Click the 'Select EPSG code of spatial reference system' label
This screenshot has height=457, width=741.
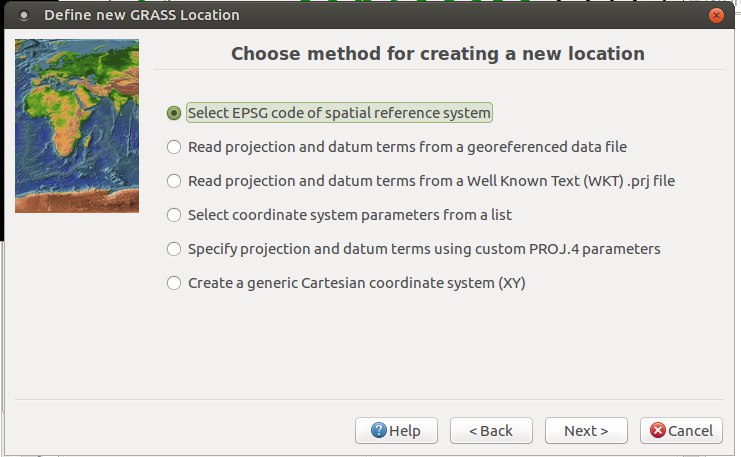pyautogui.click(x=339, y=113)
